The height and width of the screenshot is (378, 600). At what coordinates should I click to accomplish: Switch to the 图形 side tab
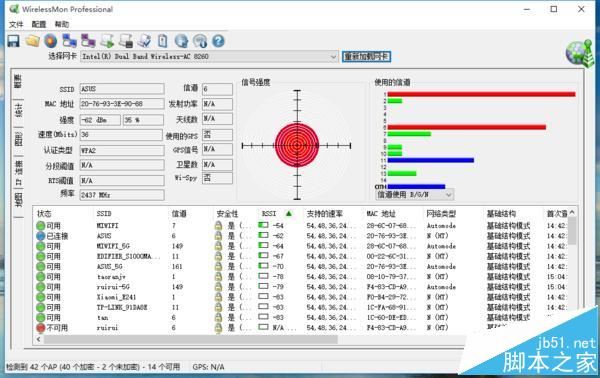pyautogui.click(x=18, y=140)
